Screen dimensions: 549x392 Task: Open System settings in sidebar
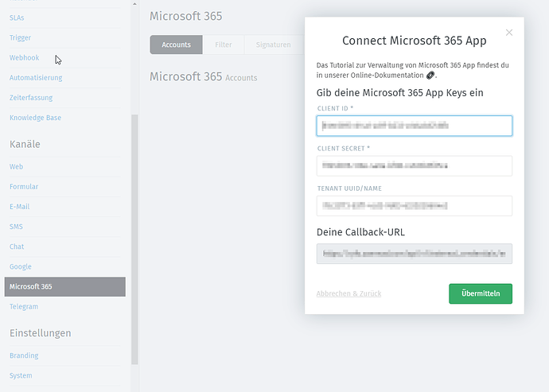tap(21, 375)
